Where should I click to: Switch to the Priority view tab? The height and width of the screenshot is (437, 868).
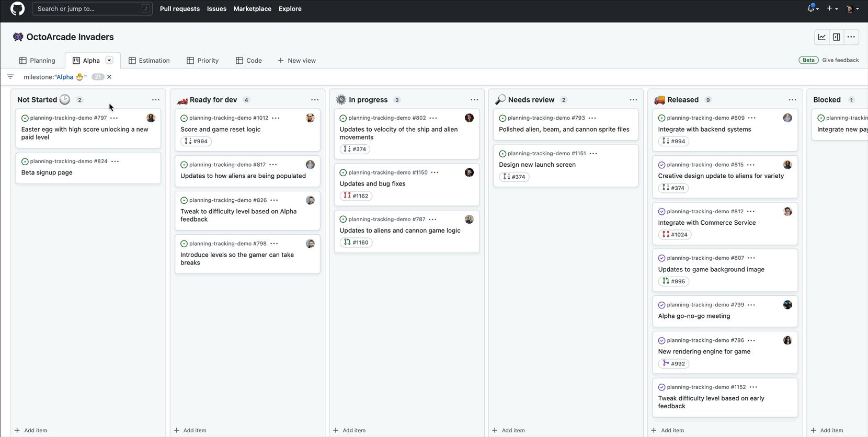point(203,61)
